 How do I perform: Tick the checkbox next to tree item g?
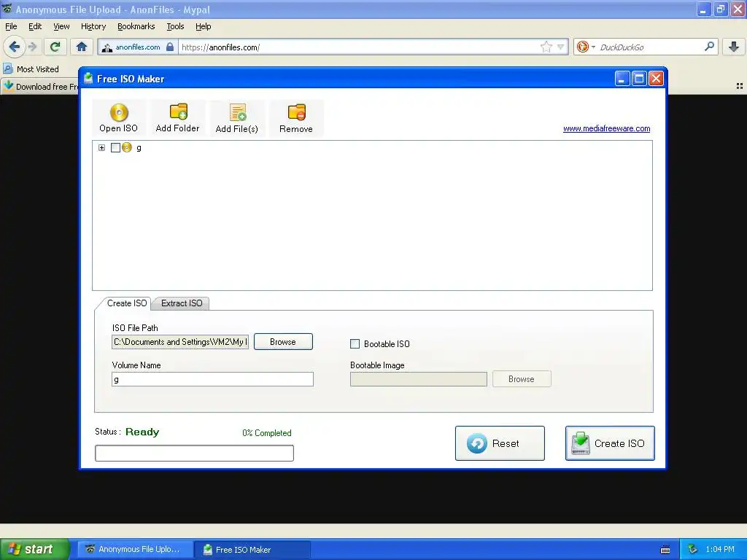[x=115, y=147]
